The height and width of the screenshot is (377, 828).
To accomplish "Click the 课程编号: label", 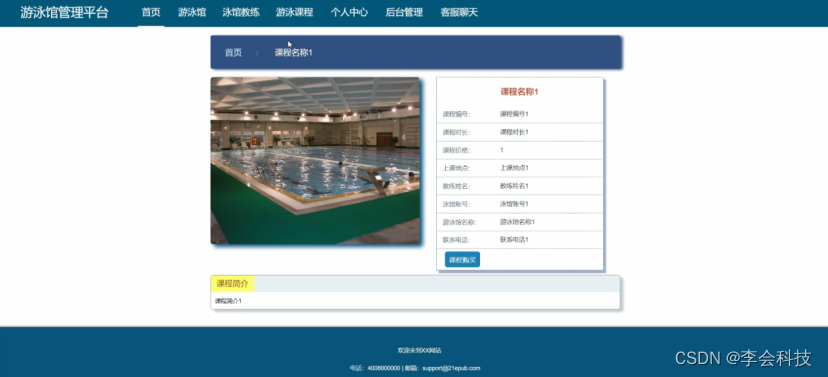I will pos(456,114).
